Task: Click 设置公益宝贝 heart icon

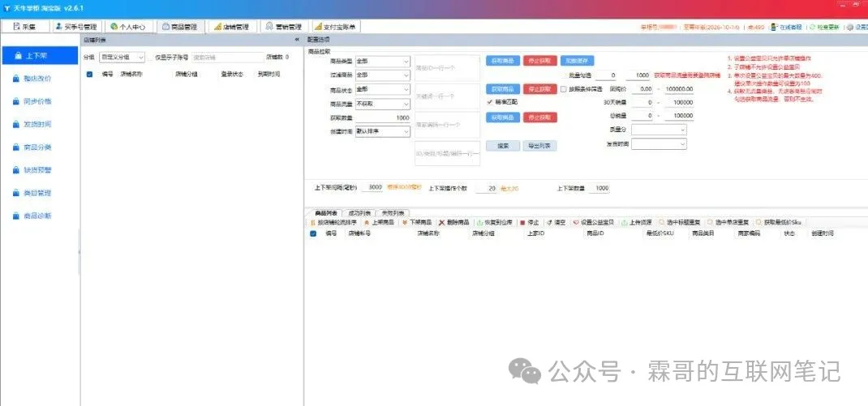Action: (577, 222)
